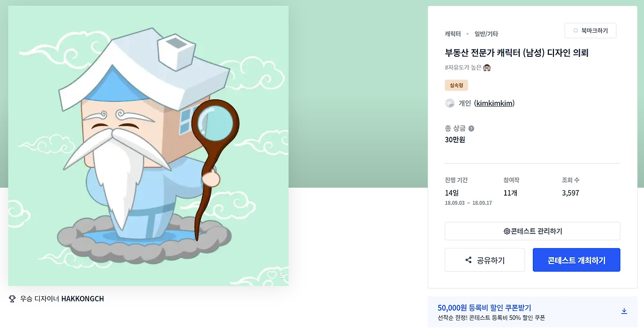644x331 pixels.
Task: Click the emoji icon after #자유도가 높은
Action: tap(487, 67)
